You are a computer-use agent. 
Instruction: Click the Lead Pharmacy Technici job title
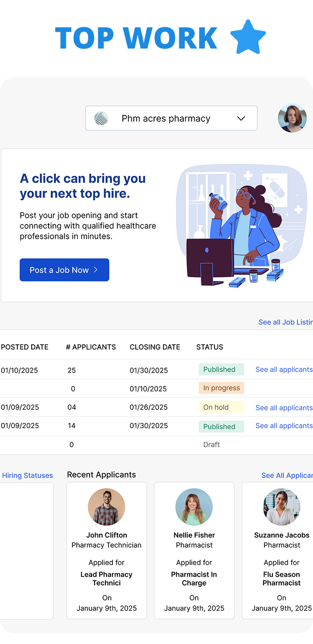point(106,579)
